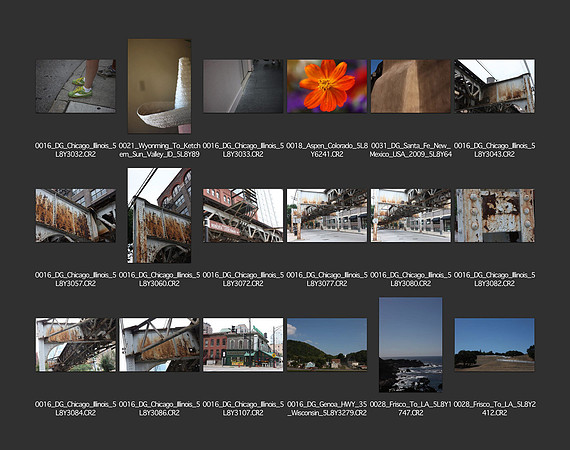The image size is (570, 450).
Task: Open rusty truss thumbnail SL8Y3086
Action: click(x=159, y=345)
